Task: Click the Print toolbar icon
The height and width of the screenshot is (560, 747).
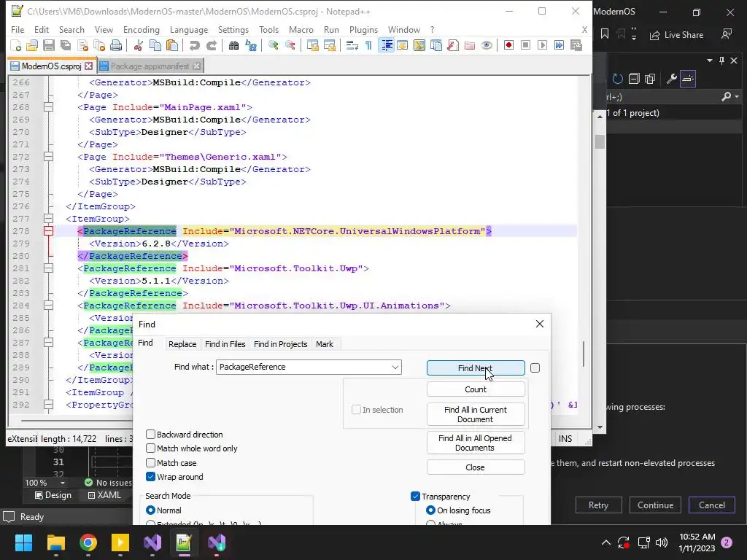Action: [116, 46]
